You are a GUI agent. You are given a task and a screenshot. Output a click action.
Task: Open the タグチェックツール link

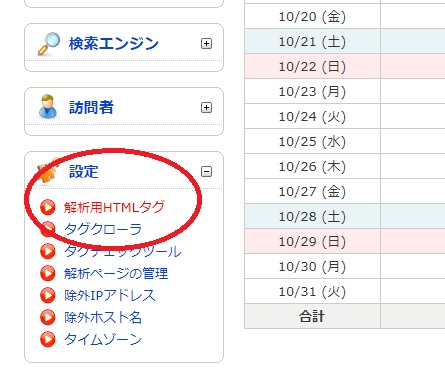pos(123,251)
